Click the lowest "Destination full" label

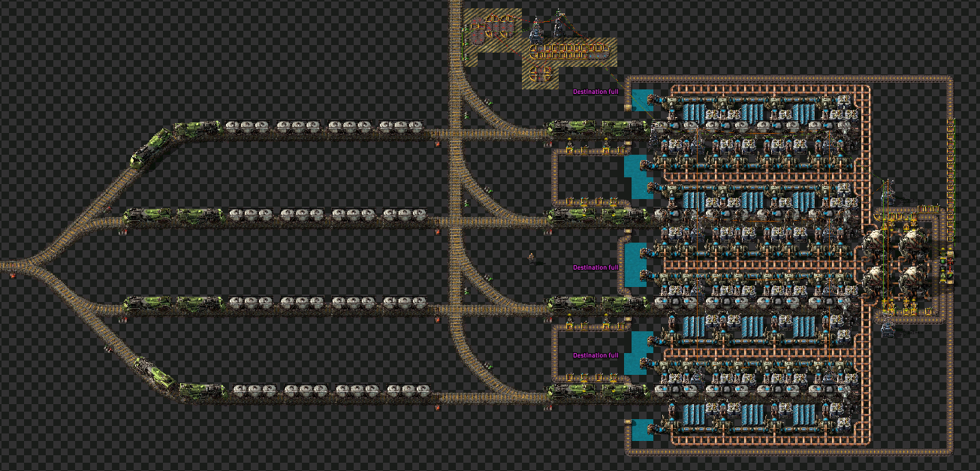[596, 355]
